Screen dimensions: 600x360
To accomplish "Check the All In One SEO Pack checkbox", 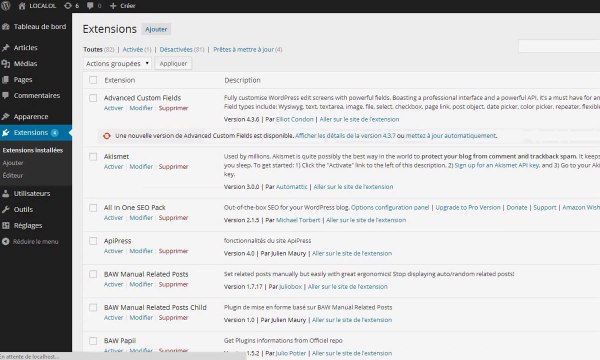I will [x=93, y=208].
